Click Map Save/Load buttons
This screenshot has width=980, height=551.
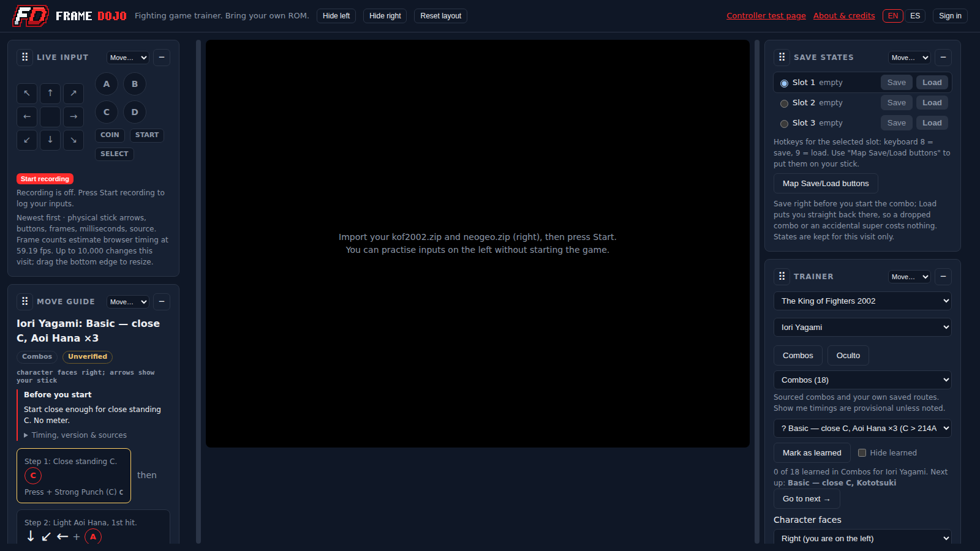coord(826,184)
